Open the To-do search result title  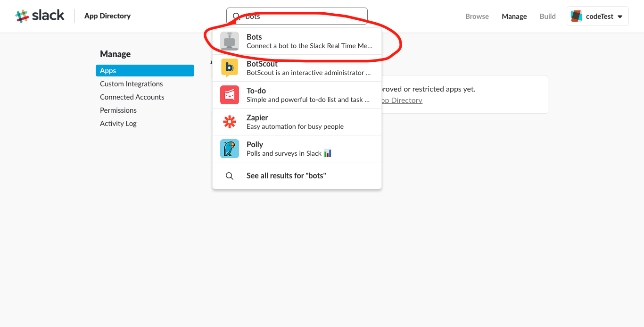point(256,91)
